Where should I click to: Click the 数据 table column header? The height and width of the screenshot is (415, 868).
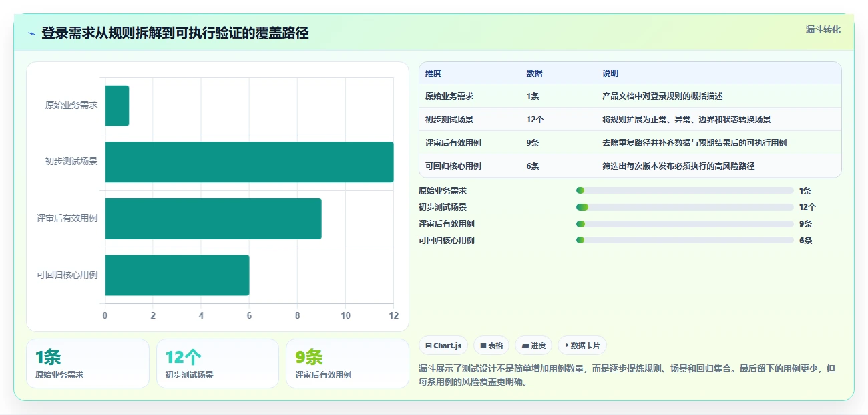(x=535, y=74)
